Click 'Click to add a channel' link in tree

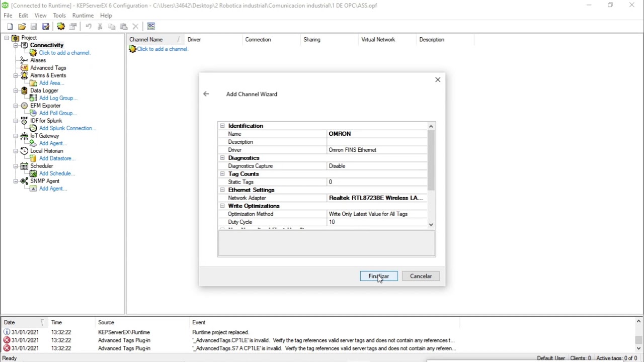[x=65, y=53]
